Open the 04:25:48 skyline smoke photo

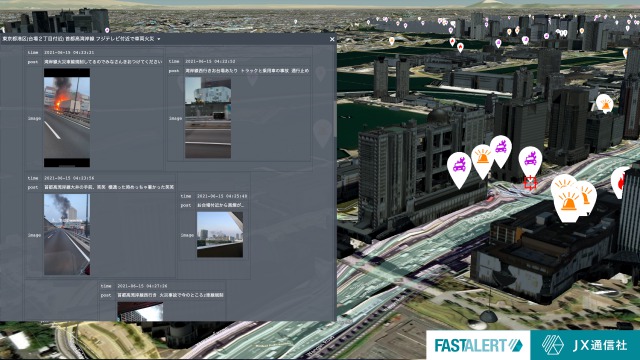click(x=220, y=234)
